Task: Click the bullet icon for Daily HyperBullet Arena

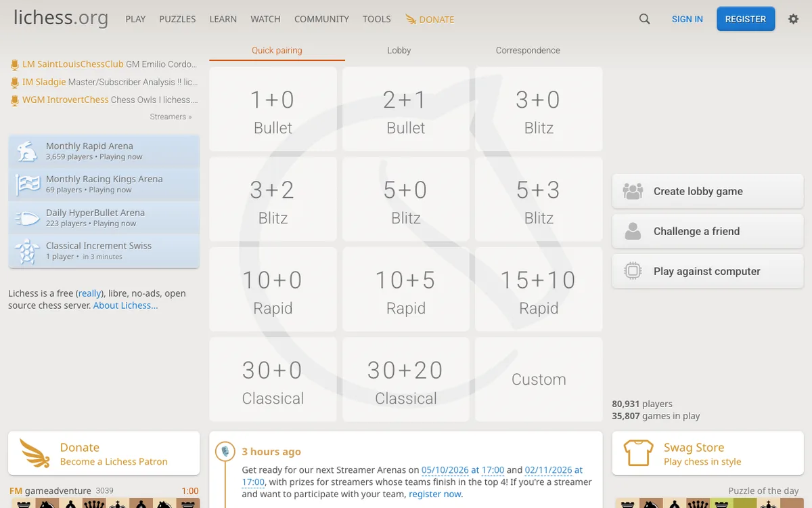Action: 27,217
